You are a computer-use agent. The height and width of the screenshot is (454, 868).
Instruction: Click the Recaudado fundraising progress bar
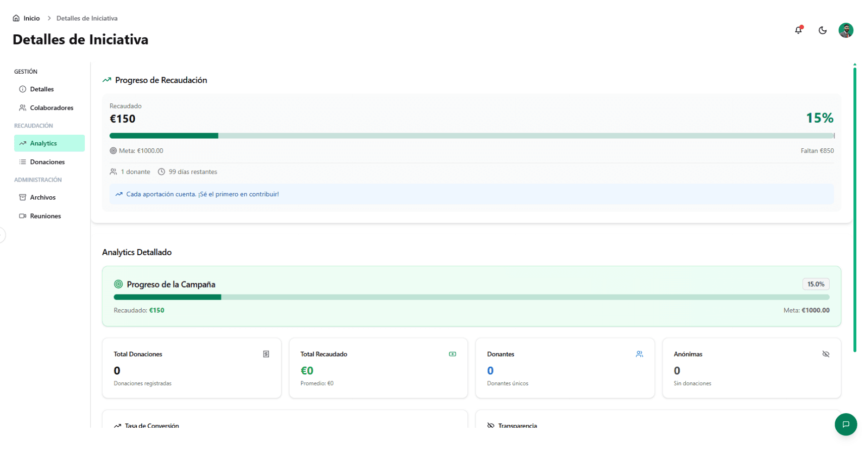pos(471,136)
